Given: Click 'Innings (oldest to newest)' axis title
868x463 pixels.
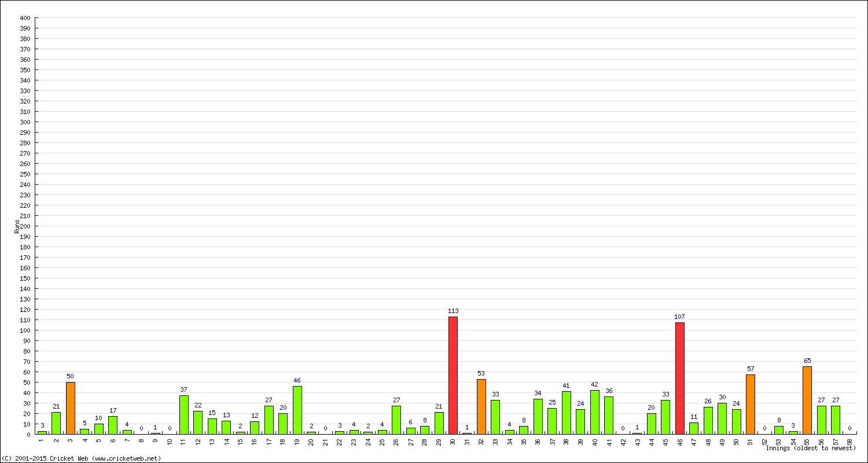Looking at the screenshot, I should point(811,449).
